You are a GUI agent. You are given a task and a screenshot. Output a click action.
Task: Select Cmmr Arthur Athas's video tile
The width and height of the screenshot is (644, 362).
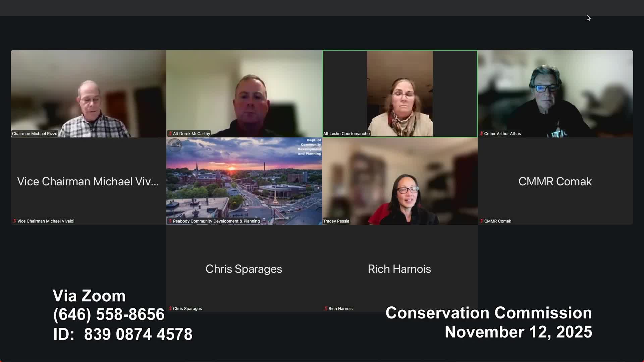pyautogui.click(x=555, y=94)
